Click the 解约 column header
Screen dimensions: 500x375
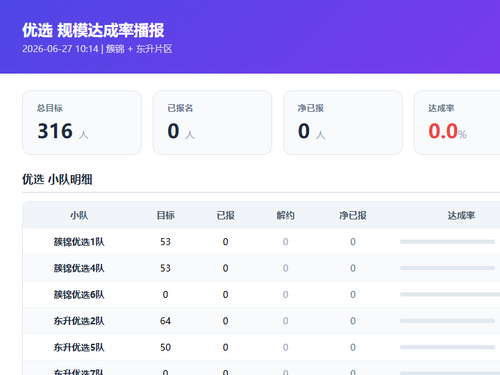click(285, 215)
